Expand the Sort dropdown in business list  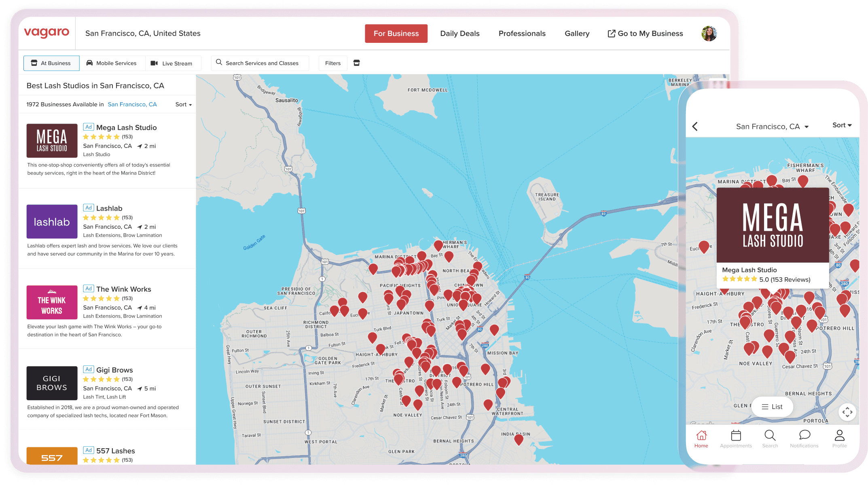[x=183, y=104]
